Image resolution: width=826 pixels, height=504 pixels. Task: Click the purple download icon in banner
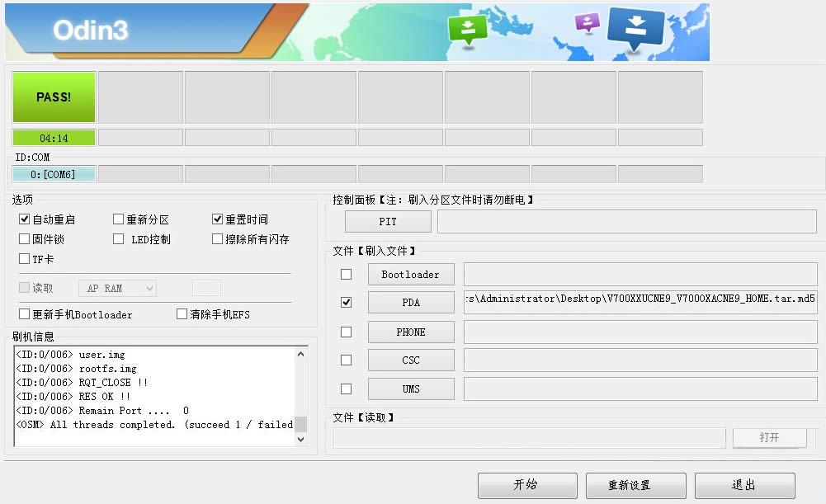[588, 22]
